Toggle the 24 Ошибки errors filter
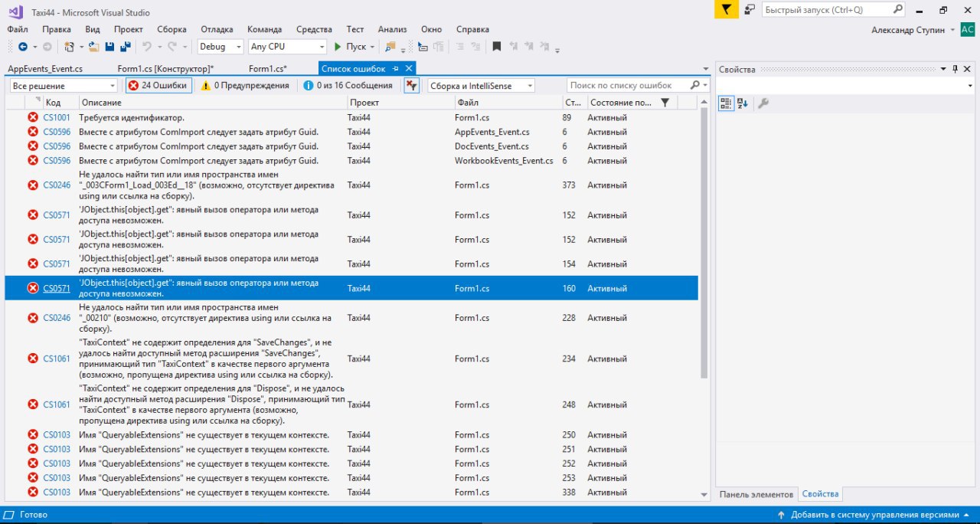Viewport: 980px width, 524px height. coord(158,86)
